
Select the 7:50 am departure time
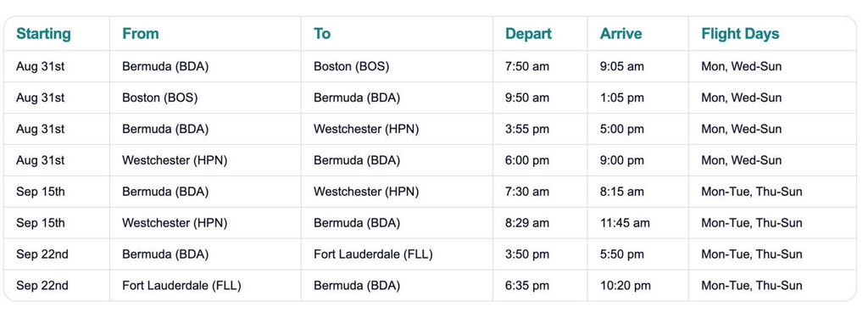(527, 66)
